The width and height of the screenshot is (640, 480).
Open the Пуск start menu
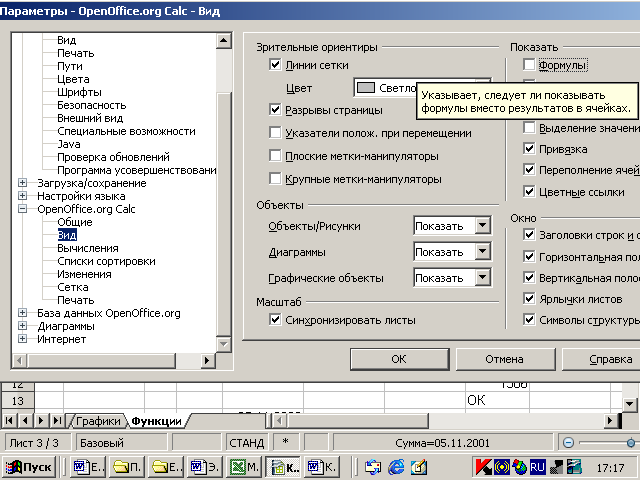coord(29,467)
